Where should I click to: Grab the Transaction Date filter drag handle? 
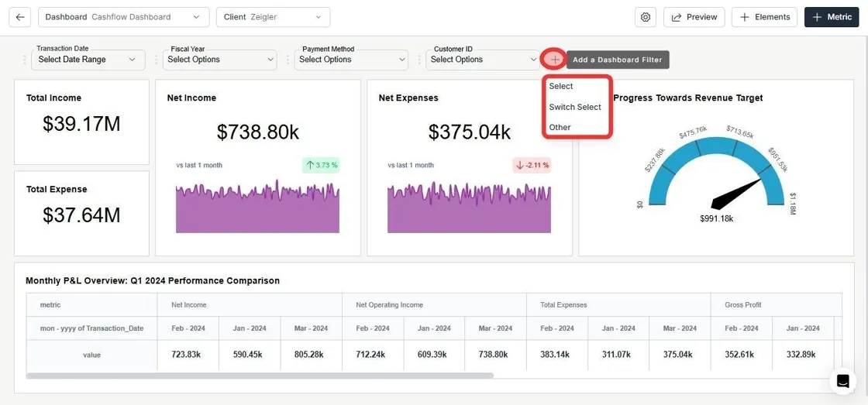pos(25,60)
